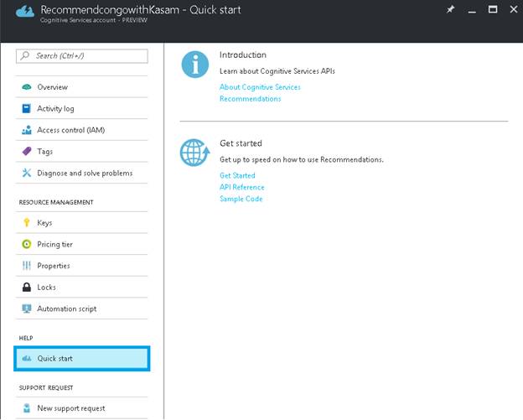Follow the Get Started link

(x=237, y=175)
